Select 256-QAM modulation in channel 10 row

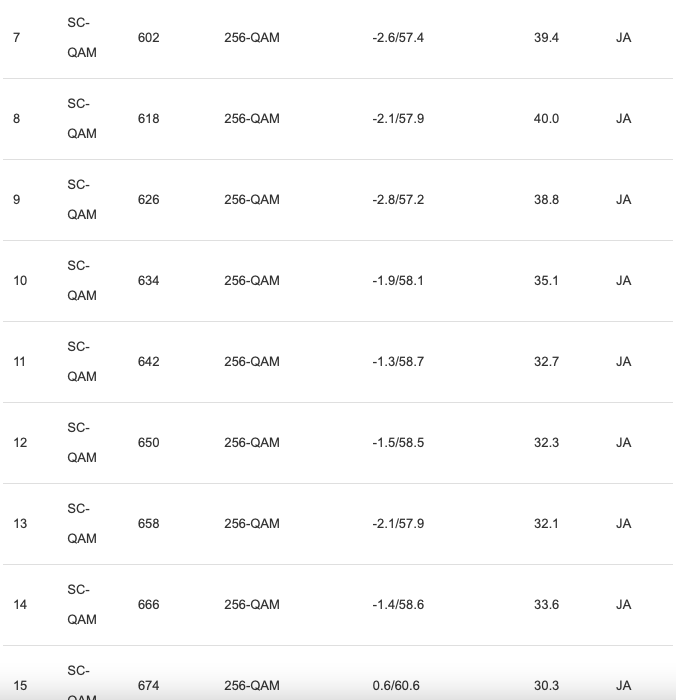coord(252,281)
